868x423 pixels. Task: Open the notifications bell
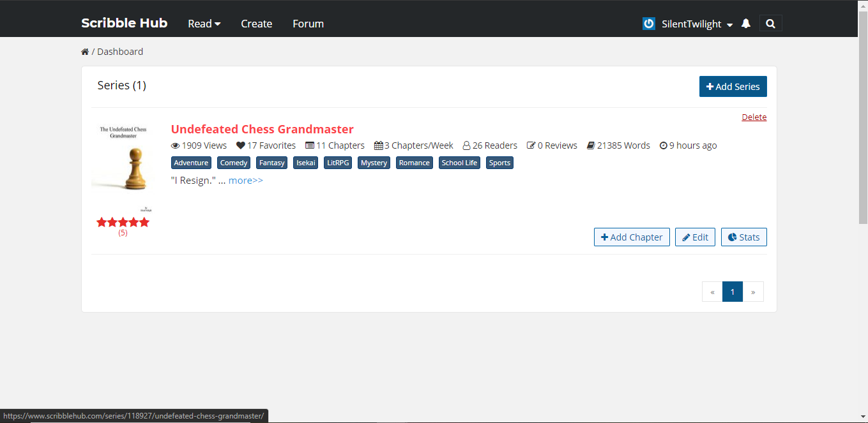[x=745, y=24]
